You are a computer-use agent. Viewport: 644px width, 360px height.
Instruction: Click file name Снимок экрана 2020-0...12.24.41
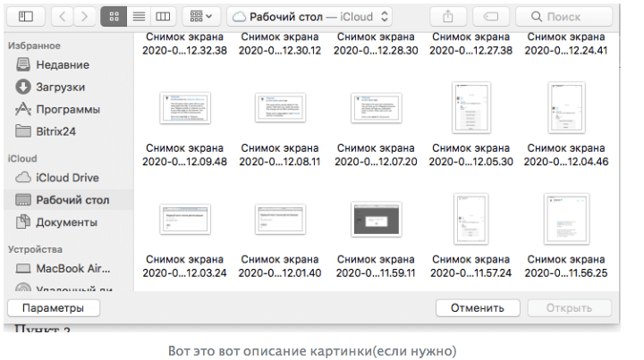tap(566, 44)
